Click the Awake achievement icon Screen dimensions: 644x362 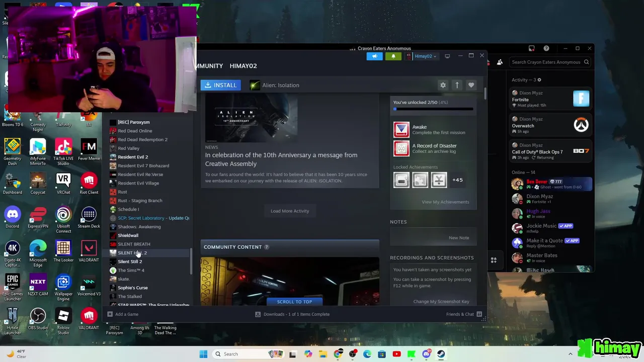pyautogui.click(x=401, y=130)
